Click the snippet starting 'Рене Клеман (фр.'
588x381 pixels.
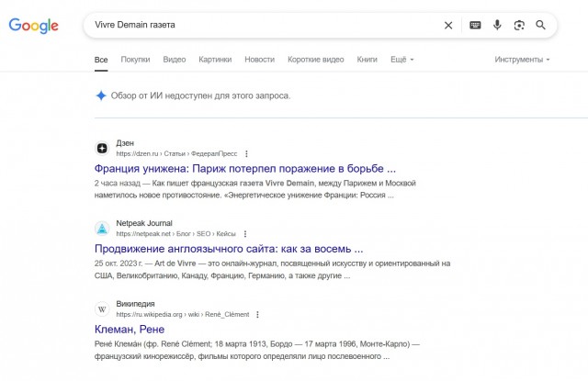pos(257,350)
